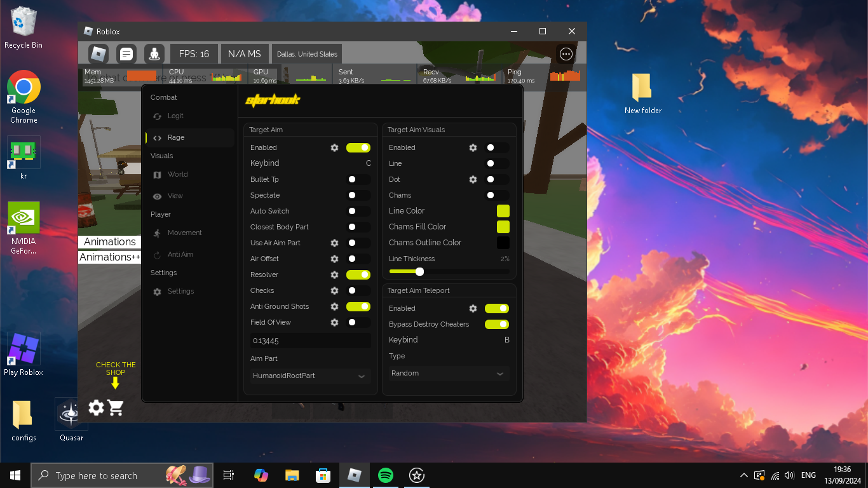Select the Quasar desktop icon
The width and height of the screenshot is (868, 488).
click(x=71, y=419)
